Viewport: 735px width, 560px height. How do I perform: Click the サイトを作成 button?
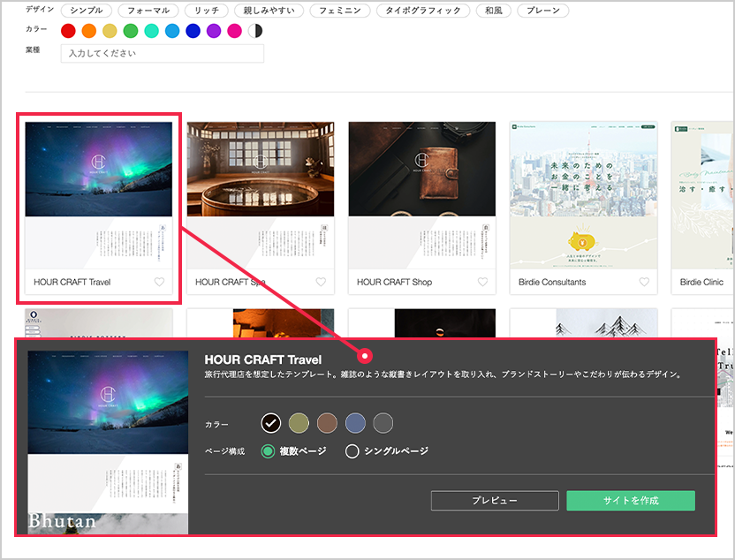tap(631, 501)
